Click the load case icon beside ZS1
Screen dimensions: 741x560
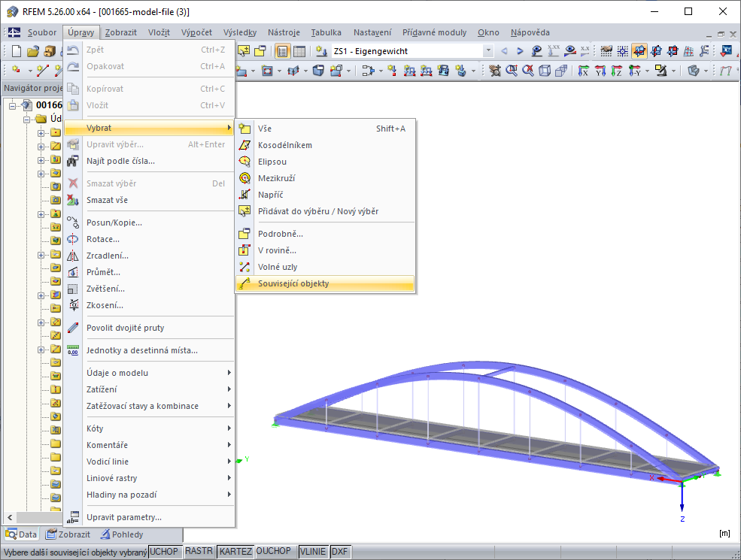(322, 51)
